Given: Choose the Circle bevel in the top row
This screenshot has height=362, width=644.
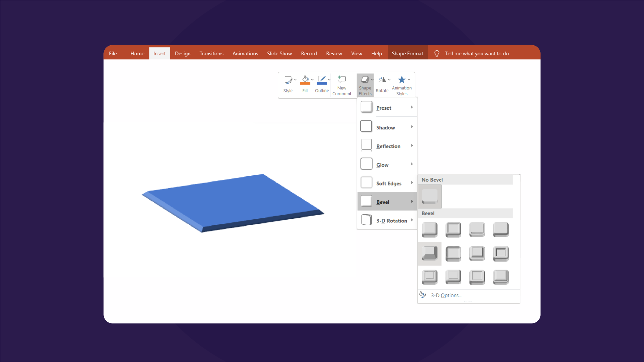Looking at the screenshot, I should coord(430,230).
